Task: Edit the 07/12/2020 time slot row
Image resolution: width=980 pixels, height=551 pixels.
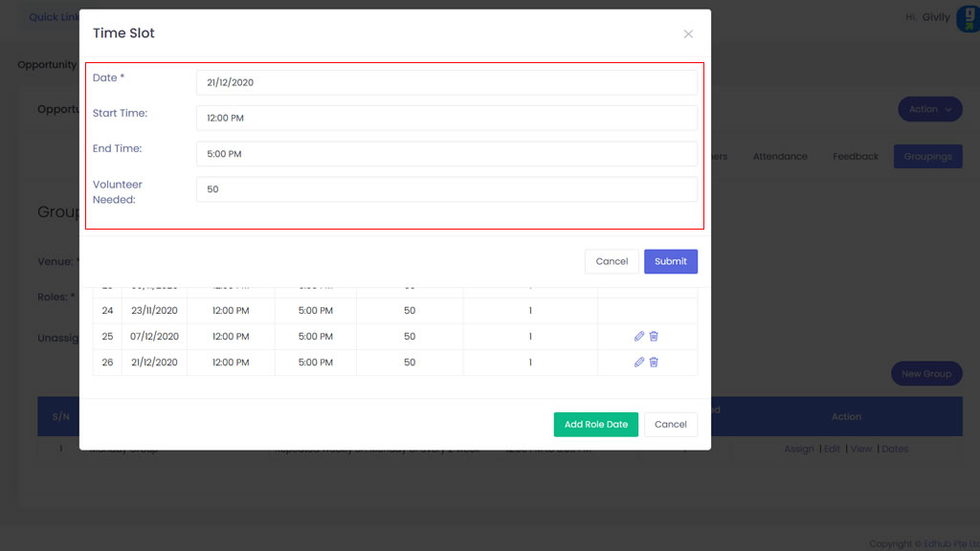Action: pyautogui.click(x=639, y=337)
